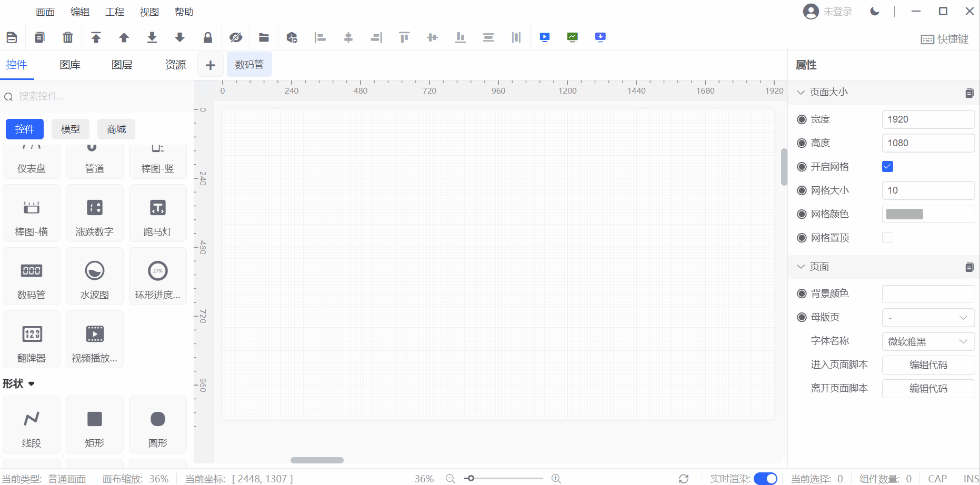The width and height of the screenshot is (980, 485).
Task: Open the 母版页 dropdown
Action: pyautogui.click(x=928, y=318)
